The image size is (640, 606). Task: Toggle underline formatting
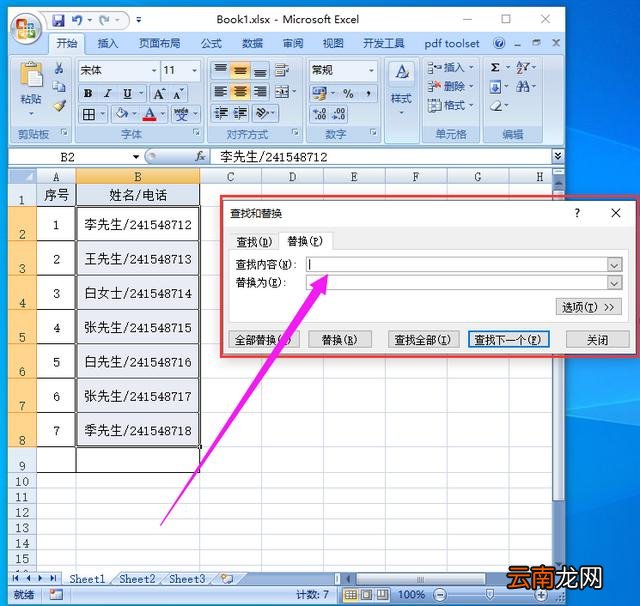[x=127, y=94]
